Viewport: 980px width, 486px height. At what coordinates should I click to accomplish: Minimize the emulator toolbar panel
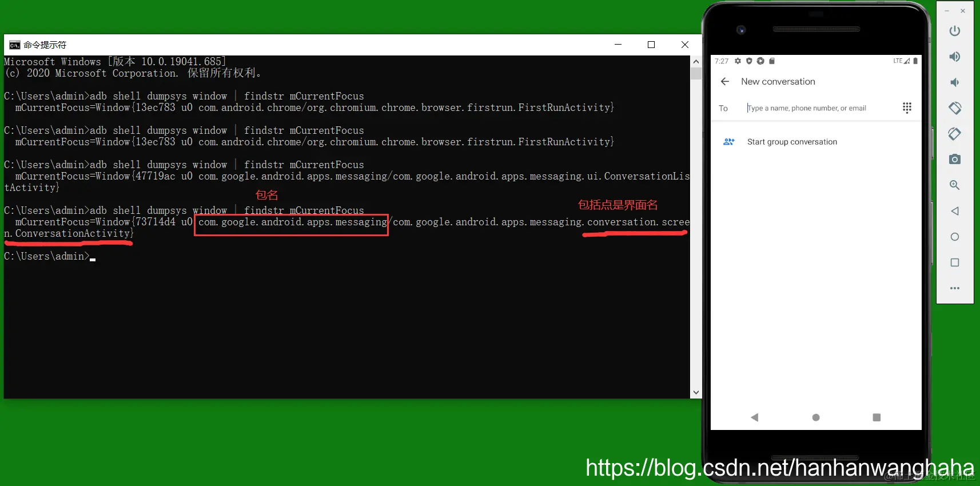(947, 11)
